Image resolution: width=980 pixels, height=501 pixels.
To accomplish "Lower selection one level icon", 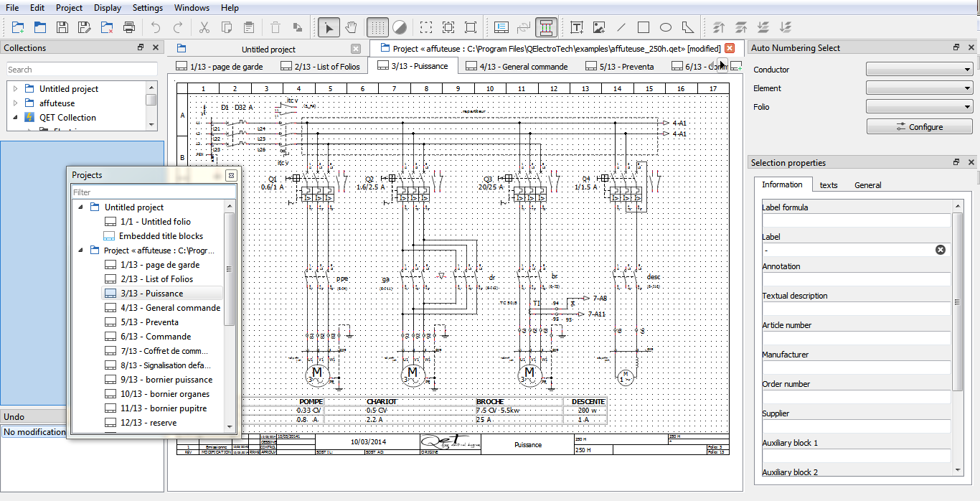I will (763, 28).
